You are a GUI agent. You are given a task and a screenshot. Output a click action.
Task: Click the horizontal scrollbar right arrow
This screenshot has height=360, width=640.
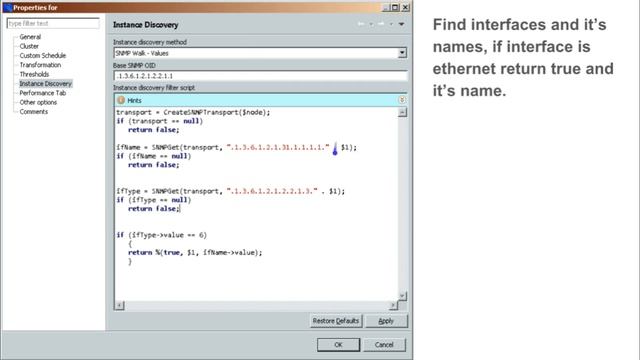[393, 305]
